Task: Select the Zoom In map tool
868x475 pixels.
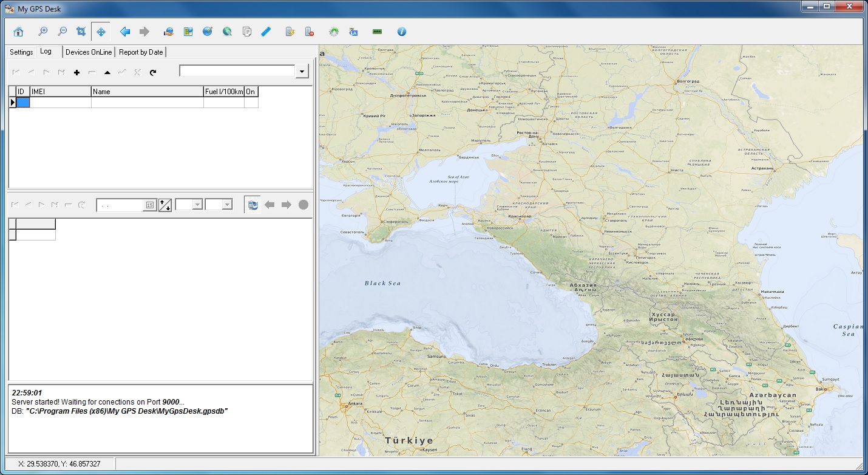Action: click(x=43, y=31)
